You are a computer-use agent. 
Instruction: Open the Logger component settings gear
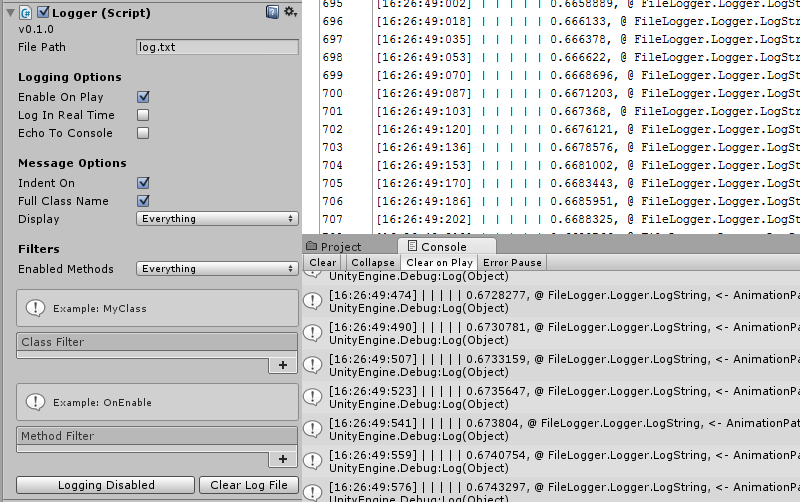point(290,12)
